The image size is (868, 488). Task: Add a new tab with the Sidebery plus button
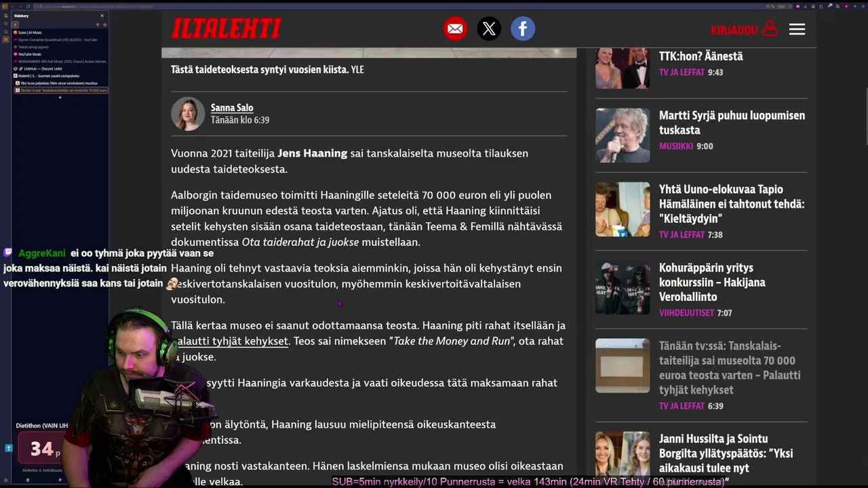[x=60, y=98]
